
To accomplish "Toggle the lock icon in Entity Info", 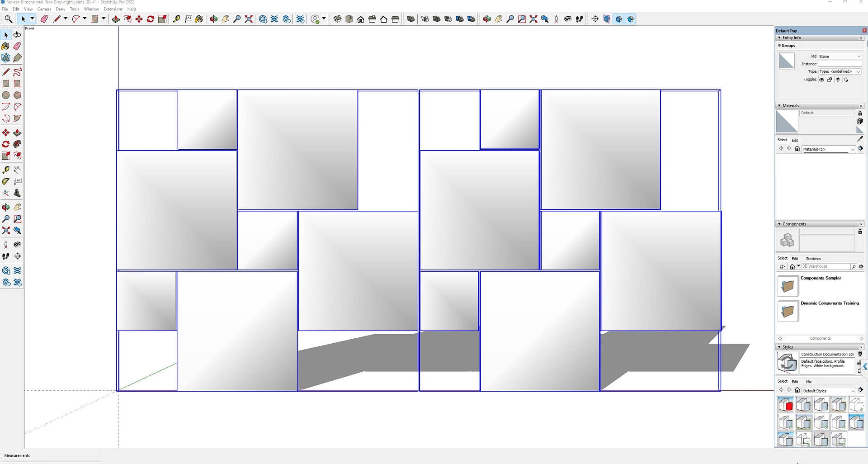I will coord(830,80).
